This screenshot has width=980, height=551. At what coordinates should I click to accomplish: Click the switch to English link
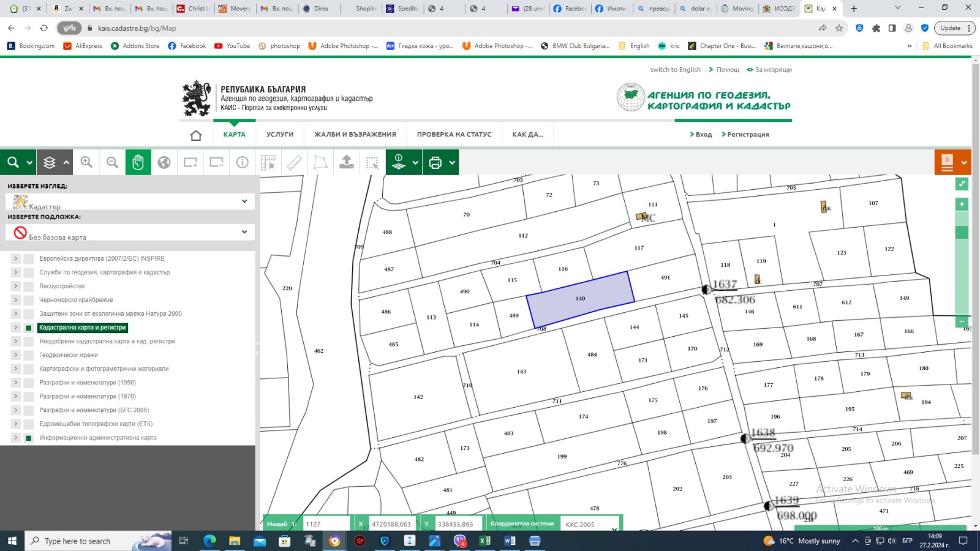[x=675, y=69]
